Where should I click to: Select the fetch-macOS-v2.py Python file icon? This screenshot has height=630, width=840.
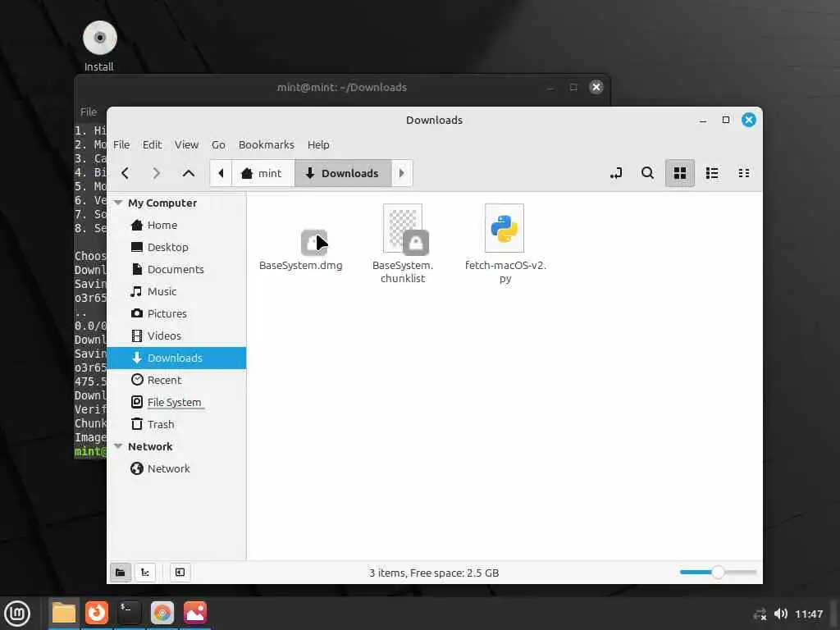(x=504, y=228)
